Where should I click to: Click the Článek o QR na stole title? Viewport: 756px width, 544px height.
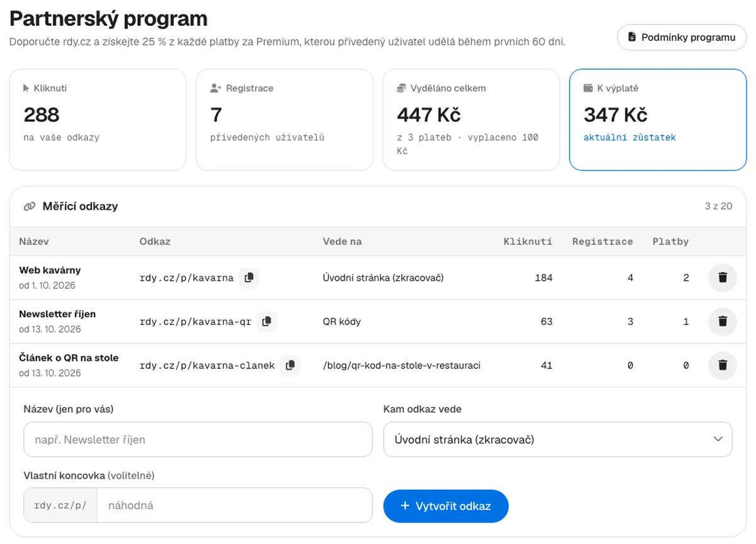coord(69,358)
